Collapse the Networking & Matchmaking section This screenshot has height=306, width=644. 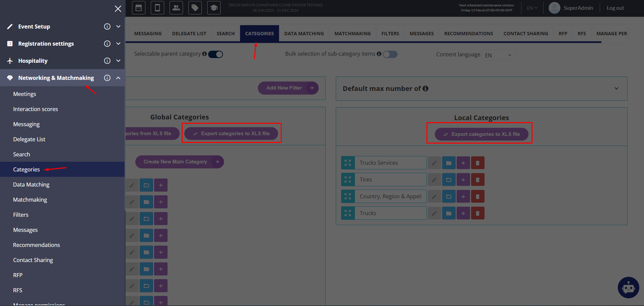click(x=118, y=78)
